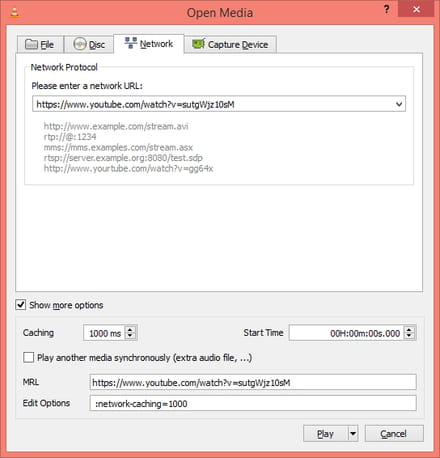Viewport: 440px width, 458px height.
Task: Click the network icon on Network tab
Action: point(131,43)
